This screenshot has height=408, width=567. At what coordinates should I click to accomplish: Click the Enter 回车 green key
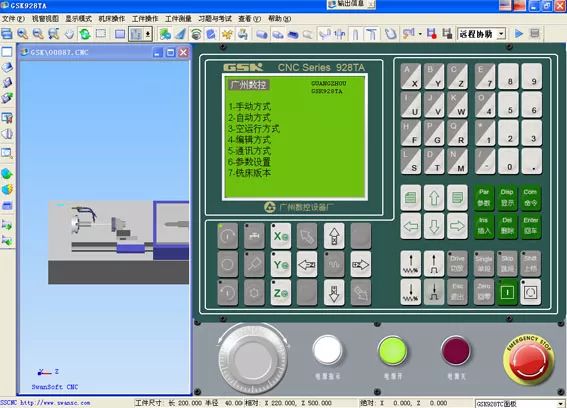pyautogui.click(x=530, y=226)
